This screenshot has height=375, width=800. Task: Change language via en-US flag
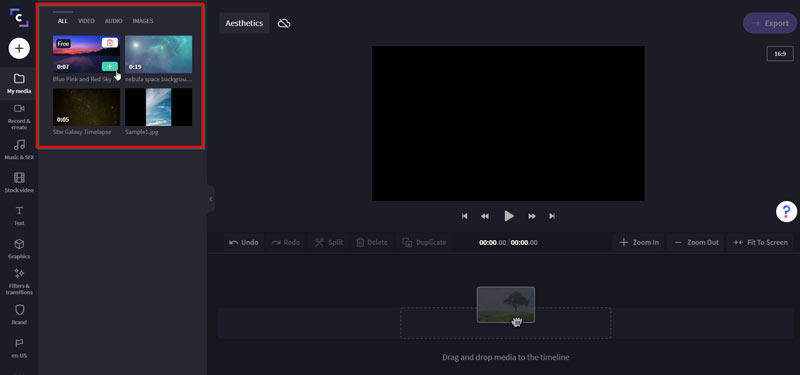pyautogui.click(x=19, y=348)
